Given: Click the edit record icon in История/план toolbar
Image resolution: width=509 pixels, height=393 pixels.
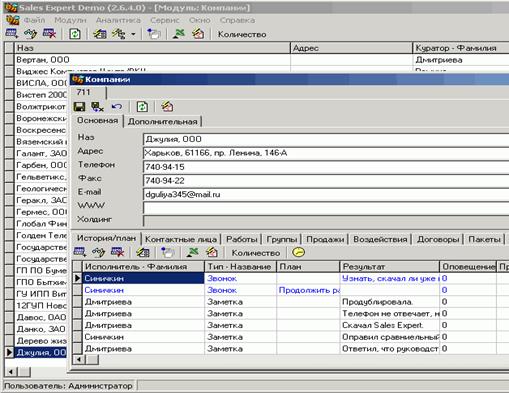Looking at the screenshot, I should (x=98, y=252).
